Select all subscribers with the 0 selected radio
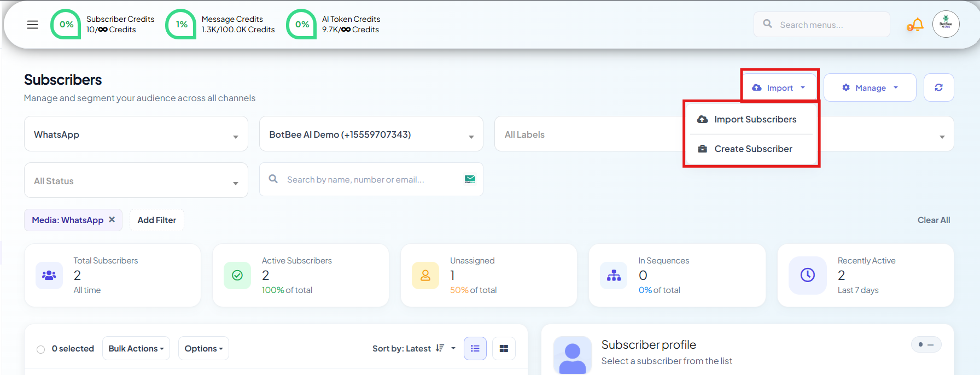This screenshot has width=980, height=375. pyautogui.click(x=40, y=349)
